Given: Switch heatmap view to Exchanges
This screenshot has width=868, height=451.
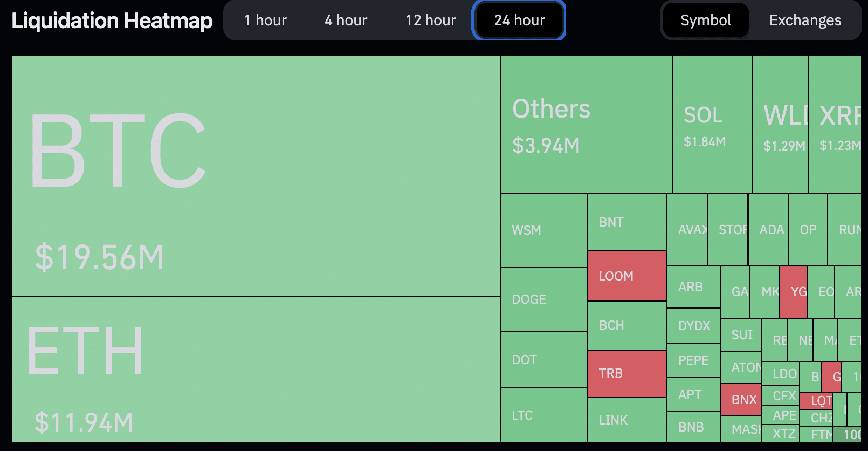Looking at the screenshot, I should point(805,20).
